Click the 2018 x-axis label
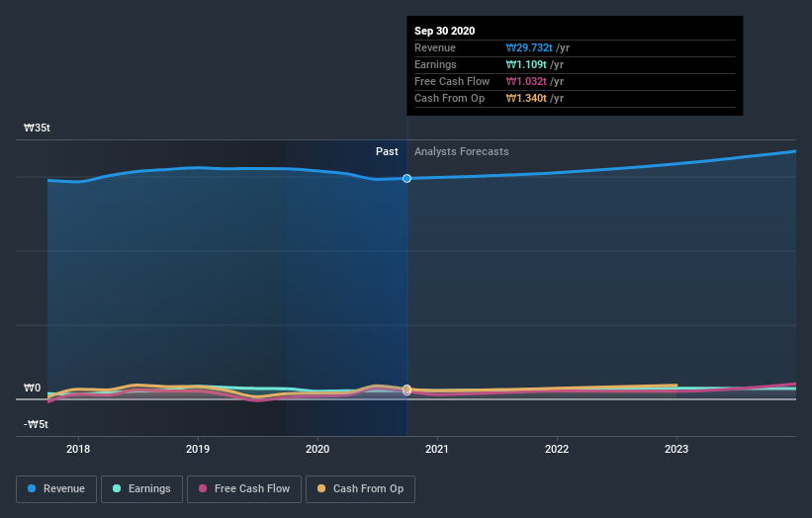812x518 pixels. click(x=78, y=449)
